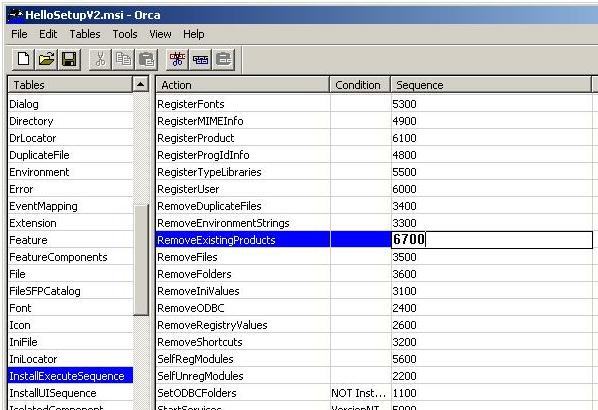Click the Tables list scroll up arrow
Image resolution: width=598 pixels, height=410 pixels.
[140, 84]
